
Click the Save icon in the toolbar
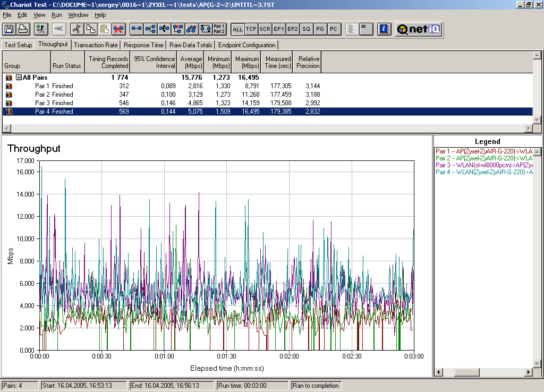tap(9, 29)
